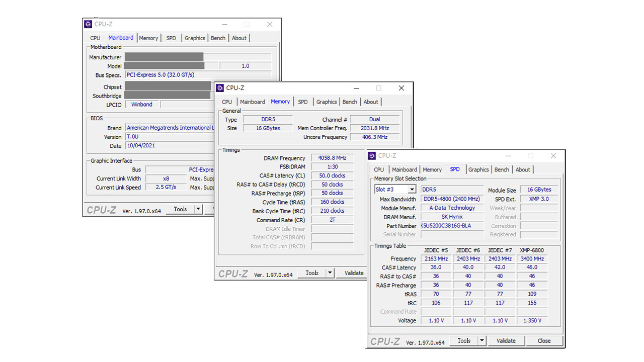Select Mainboard tab in Mainboard window
The image size is (644, 362).
121,37
